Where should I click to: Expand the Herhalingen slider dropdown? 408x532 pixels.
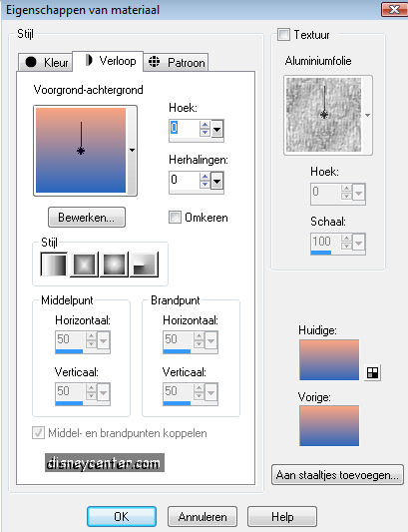[217, 181]
